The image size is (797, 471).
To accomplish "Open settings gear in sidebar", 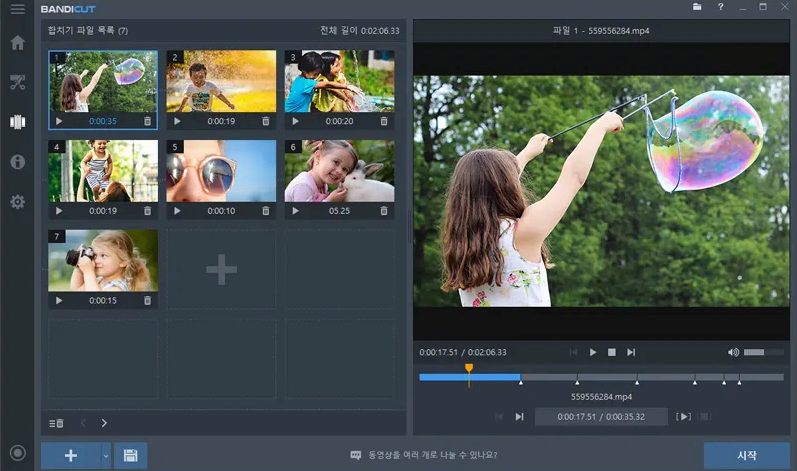I will [x=17, y=202].
